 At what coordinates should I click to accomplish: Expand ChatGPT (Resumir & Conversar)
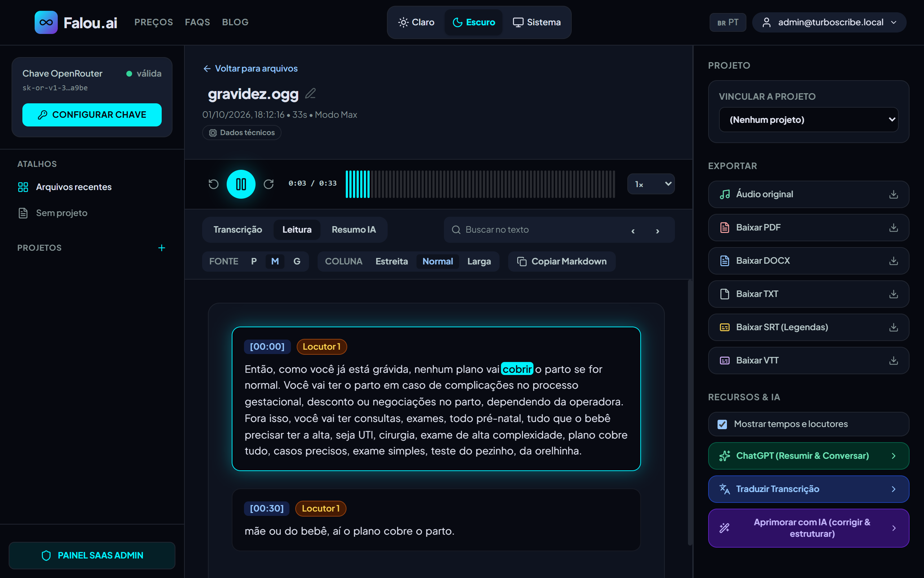(x=808, y=456)
